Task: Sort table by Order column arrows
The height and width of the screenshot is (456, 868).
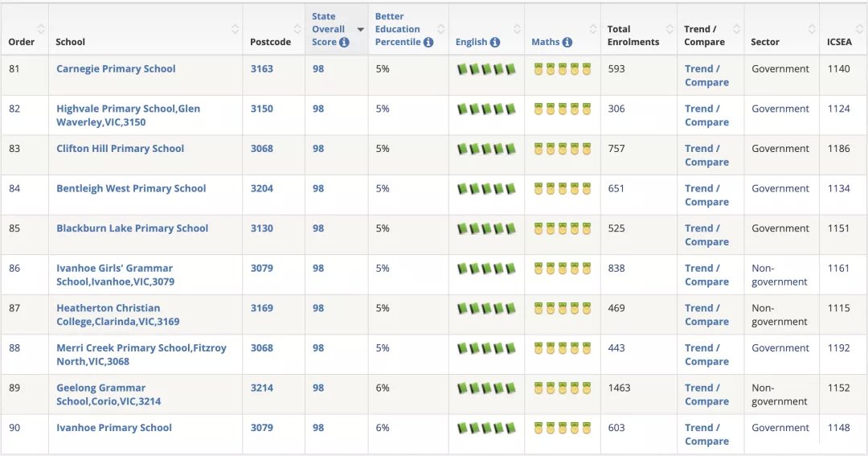Action: pyautogui.click(x=41, y=29)
